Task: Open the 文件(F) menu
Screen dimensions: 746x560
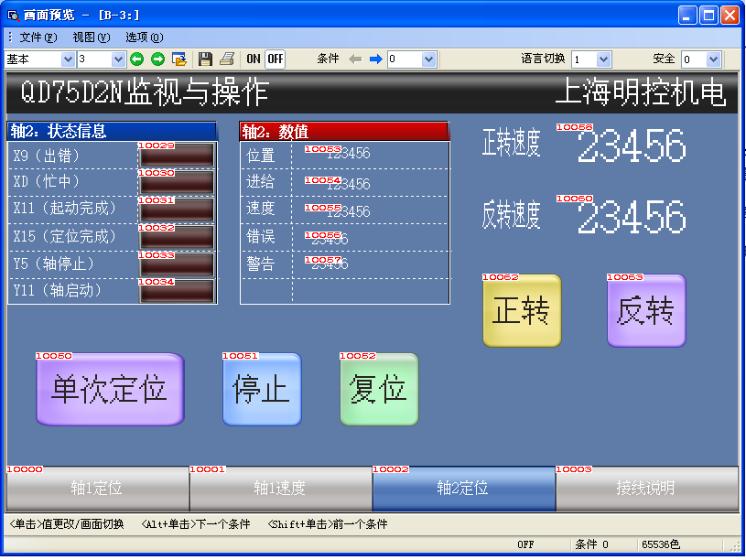Action: coord(38,38)
